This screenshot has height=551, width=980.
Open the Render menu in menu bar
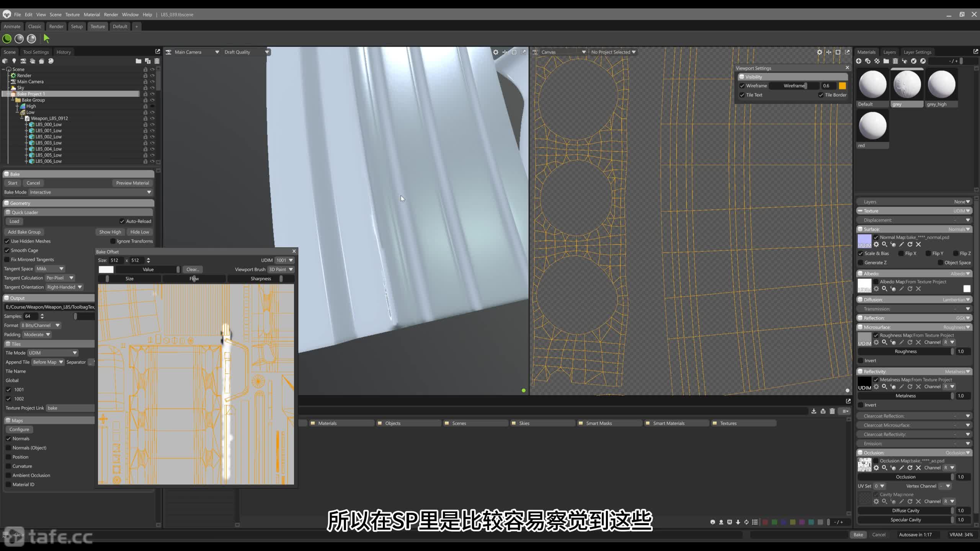coord(111,15)
